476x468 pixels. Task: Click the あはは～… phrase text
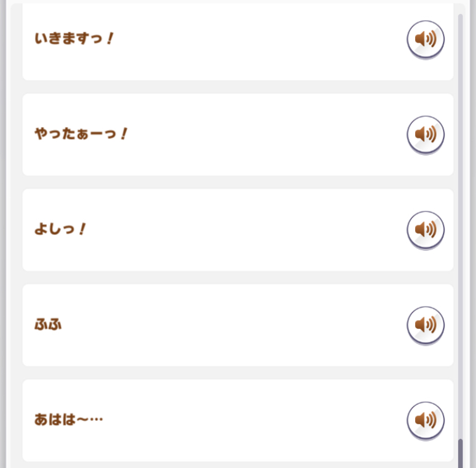69,420
